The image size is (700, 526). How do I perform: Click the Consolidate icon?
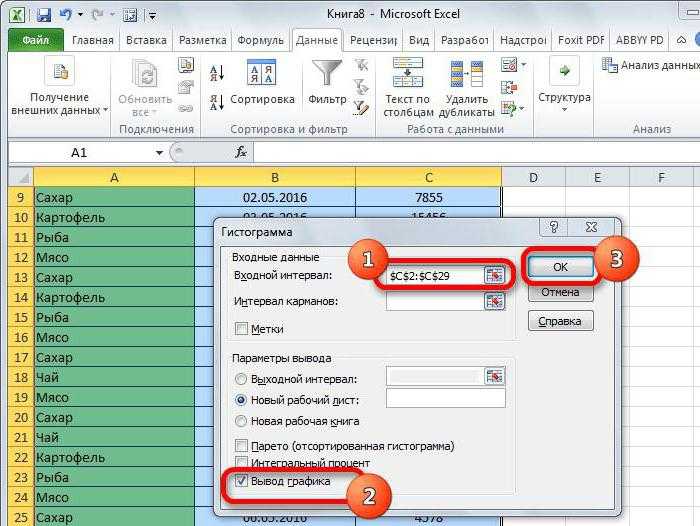tap(509, 87)
